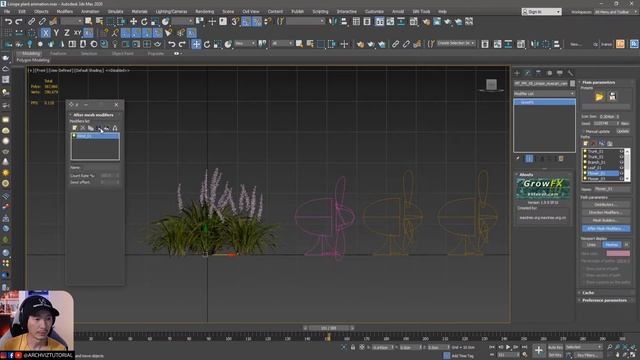Image resolution: width=640 pixels, height=360 pixels.
Task: Toggle visibility eye of Branch_01 path
Action: coord(621,162)
